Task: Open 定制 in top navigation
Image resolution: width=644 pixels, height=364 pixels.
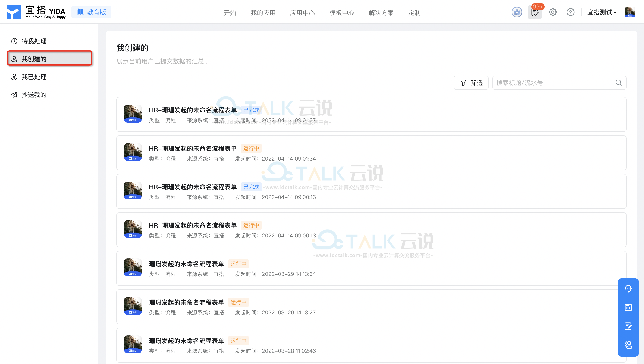Action: click(414, 13)
